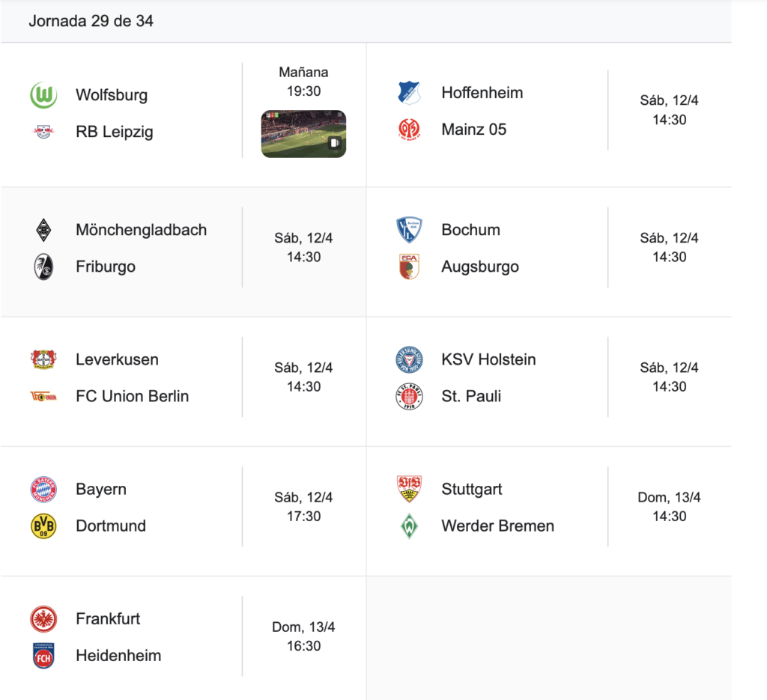
Task: Click the Wolfsburg team crest
Action: (43, 95)
